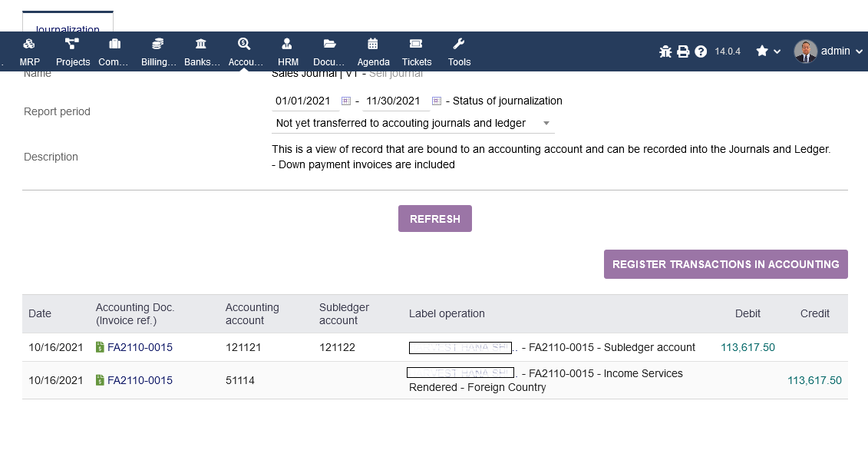Open the Documents menu item
This screenshot has width=868, height=467.
click(330, 45)
